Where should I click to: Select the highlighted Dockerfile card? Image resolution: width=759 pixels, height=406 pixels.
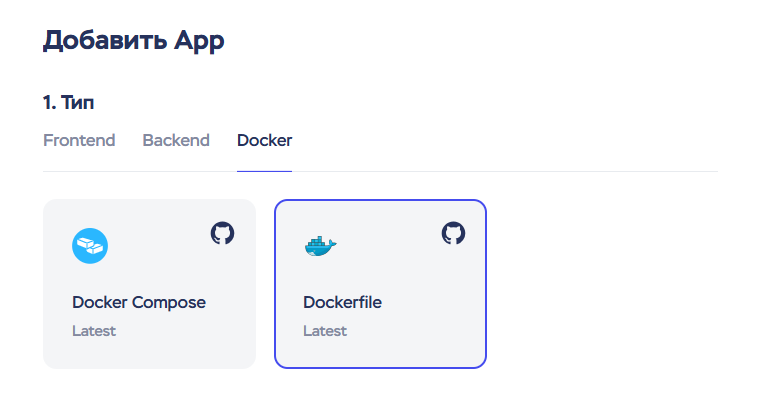coord(380,284)
